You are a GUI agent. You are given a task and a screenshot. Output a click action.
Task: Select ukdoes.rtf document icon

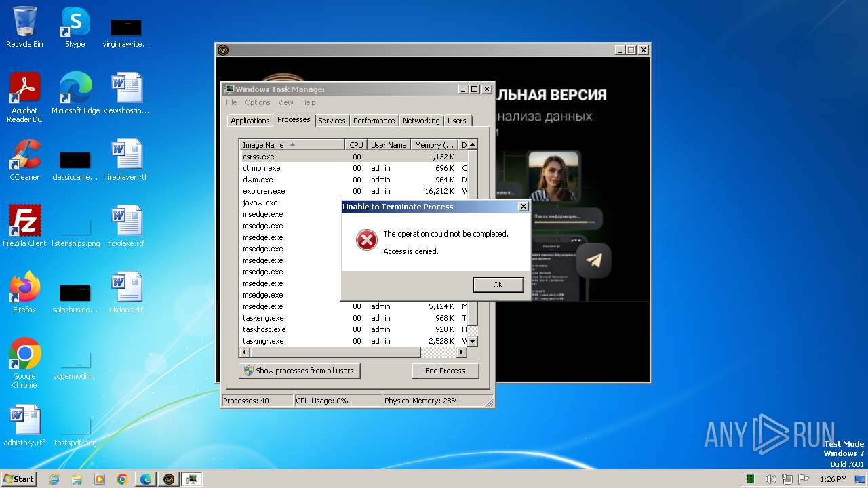[126, 293]
